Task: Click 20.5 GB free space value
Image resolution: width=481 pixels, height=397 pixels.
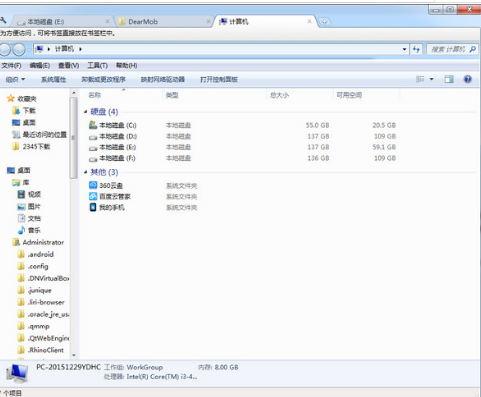Action: (384, 125)
